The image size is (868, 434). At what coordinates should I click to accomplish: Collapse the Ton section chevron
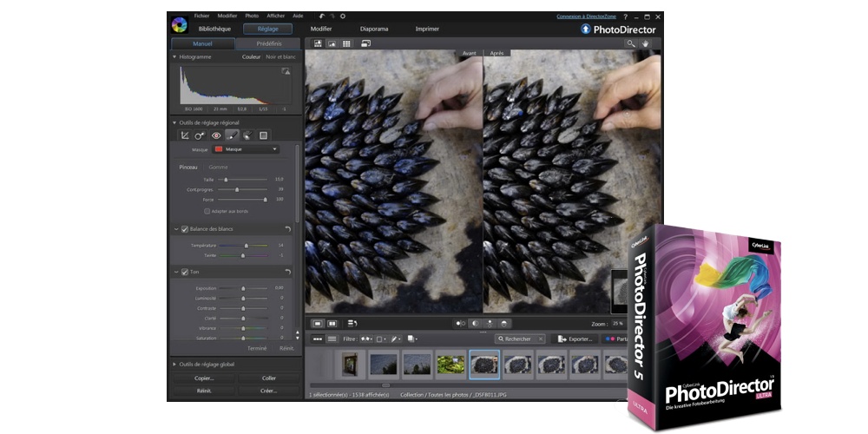176,272
